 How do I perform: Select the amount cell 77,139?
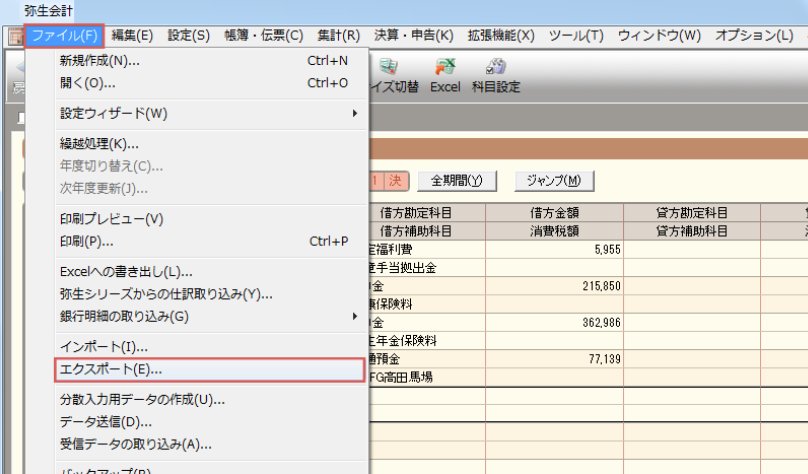[x=554, y=359]
